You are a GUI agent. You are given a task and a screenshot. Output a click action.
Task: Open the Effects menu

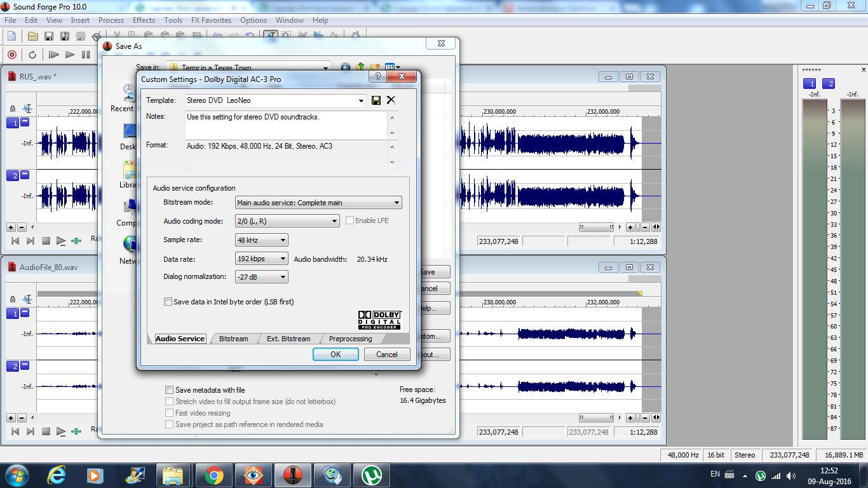point(144,20)
